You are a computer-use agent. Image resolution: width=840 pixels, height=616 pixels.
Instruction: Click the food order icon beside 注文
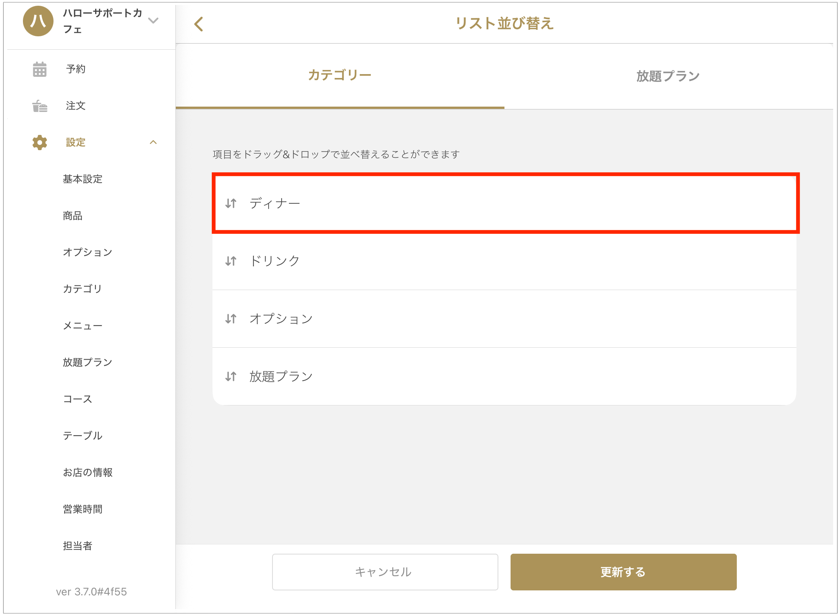point(40,106)
